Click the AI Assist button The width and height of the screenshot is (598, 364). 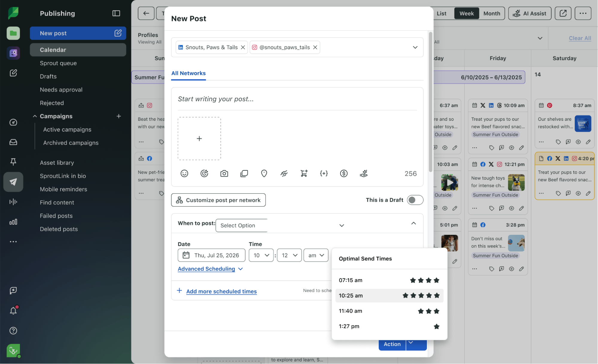529,13
